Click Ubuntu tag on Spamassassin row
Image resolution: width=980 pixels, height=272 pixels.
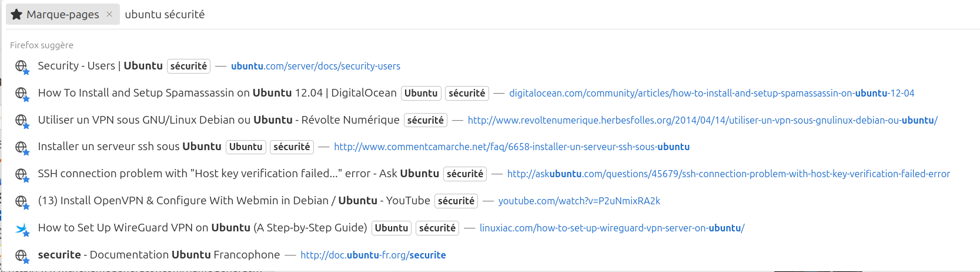421,93
